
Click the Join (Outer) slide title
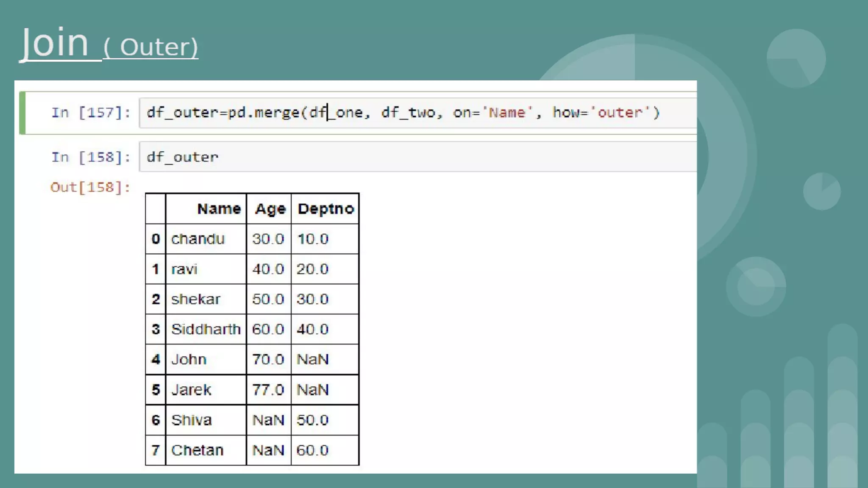tap(109, 44)
